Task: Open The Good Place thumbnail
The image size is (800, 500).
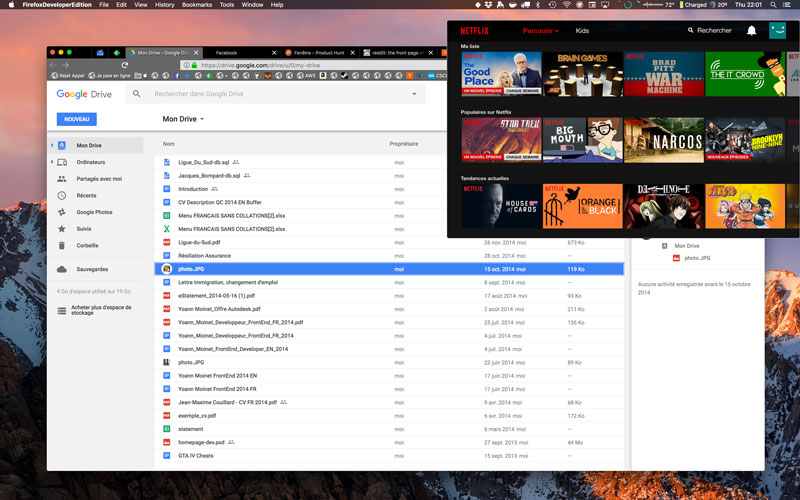Action: pos(501,73)
